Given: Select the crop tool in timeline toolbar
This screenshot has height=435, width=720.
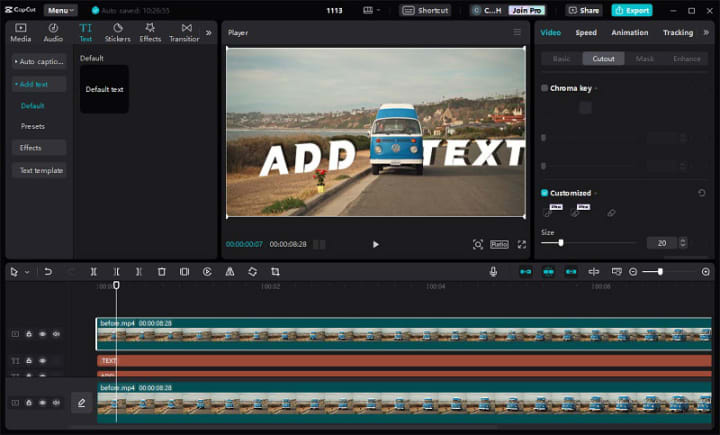Looking at the screenshot, I should (275, 271).
